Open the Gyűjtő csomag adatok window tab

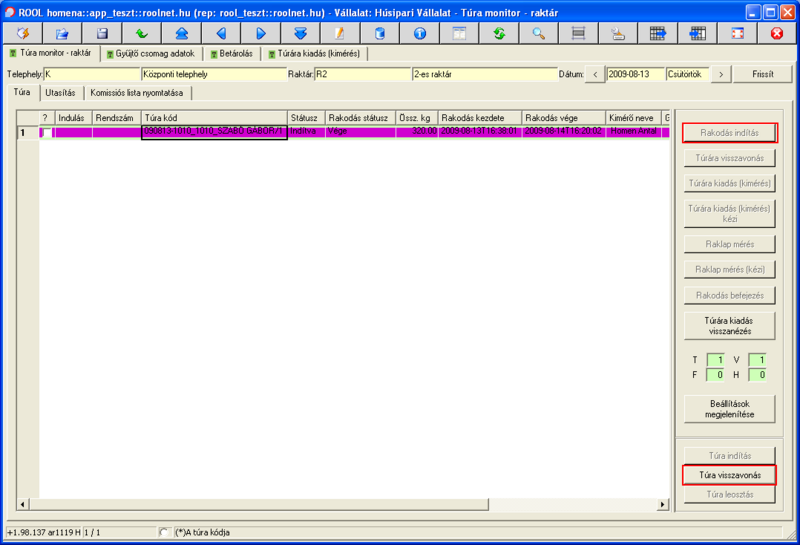(x=151, y=53)
